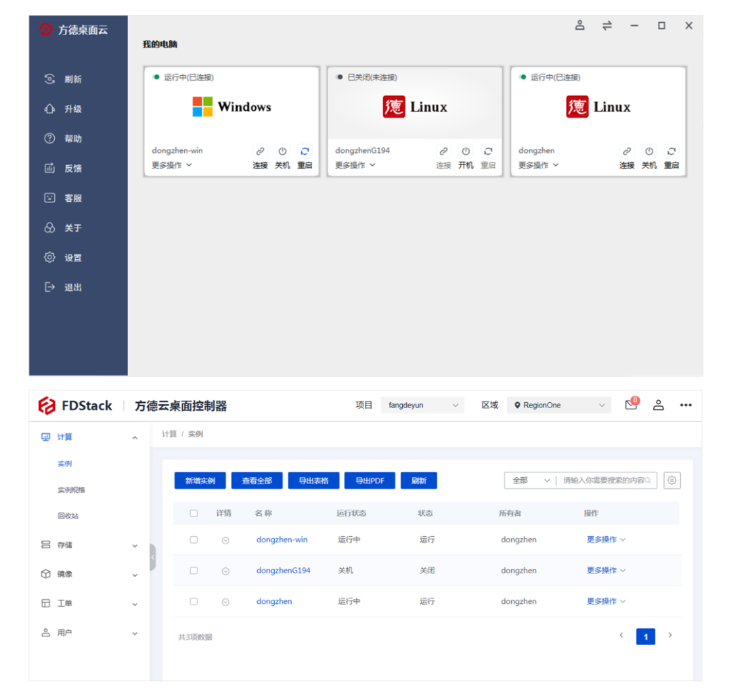731x700 pixels.
Task: Click the next page arrow
Action: (670, 635)
